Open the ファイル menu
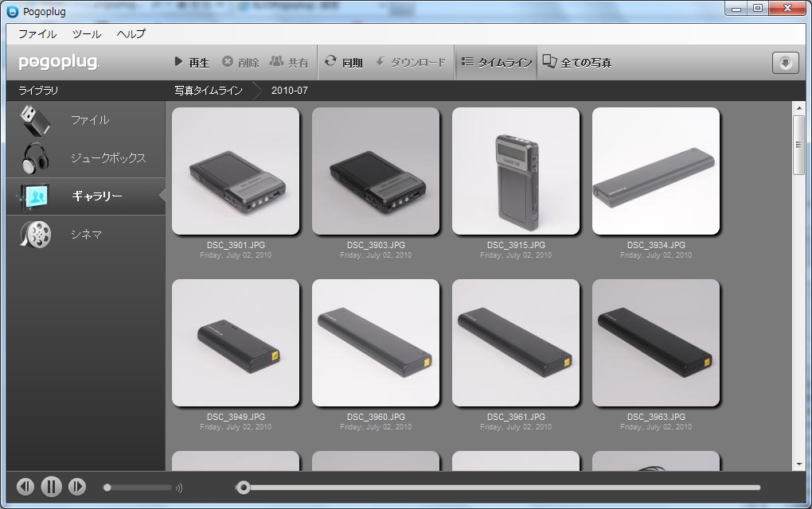812x509 pixels. pyautogui.click(x=37, y=34)
